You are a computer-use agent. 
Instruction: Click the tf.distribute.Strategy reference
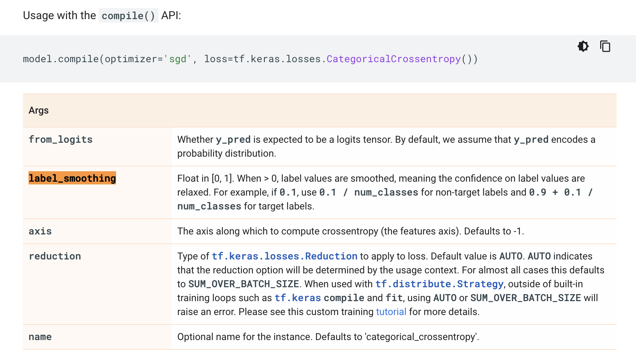coord(439,284)
